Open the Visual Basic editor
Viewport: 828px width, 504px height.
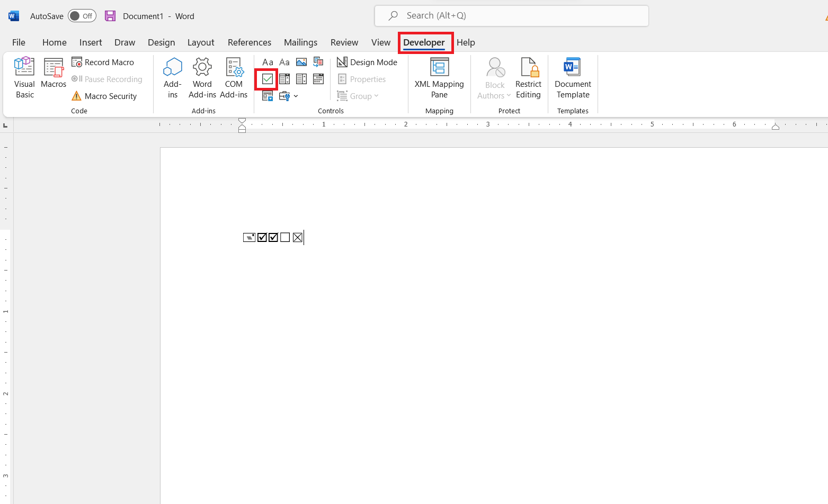click(24, 78)
